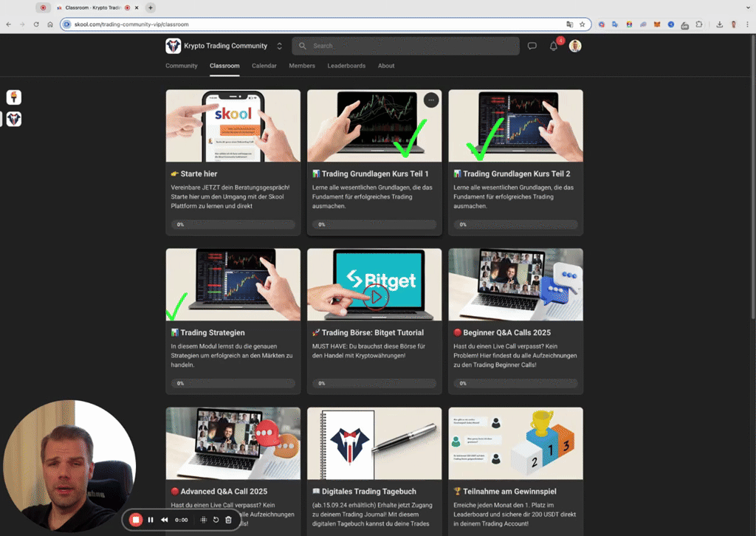Select the bow-tie group icon in sidebar
Image resolution: width=756 pixels, height=536 pixels.
(14, 119)
